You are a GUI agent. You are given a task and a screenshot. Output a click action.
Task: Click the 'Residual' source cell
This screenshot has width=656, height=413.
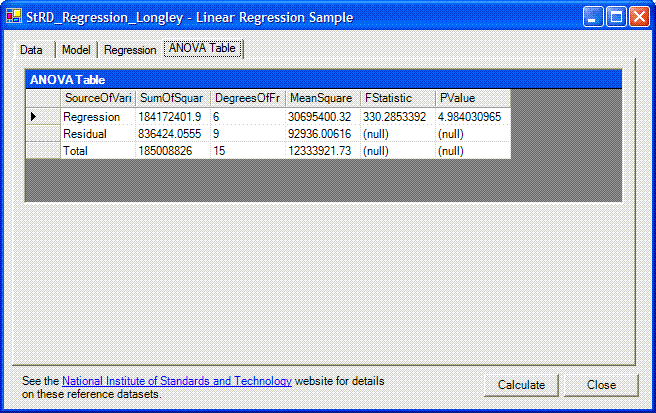[98, 133]
